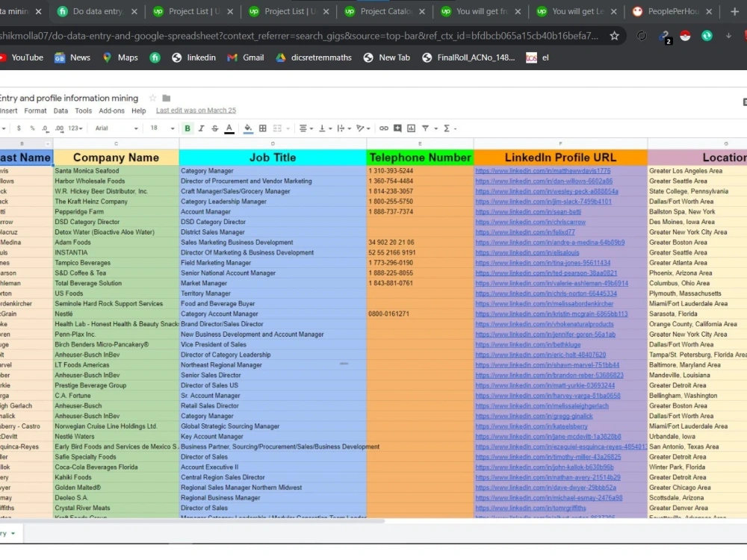The height and width of the screenshot is (560, 747).
Task: Open 'Last edit was on March 25' link
Action: coord(196,111)
